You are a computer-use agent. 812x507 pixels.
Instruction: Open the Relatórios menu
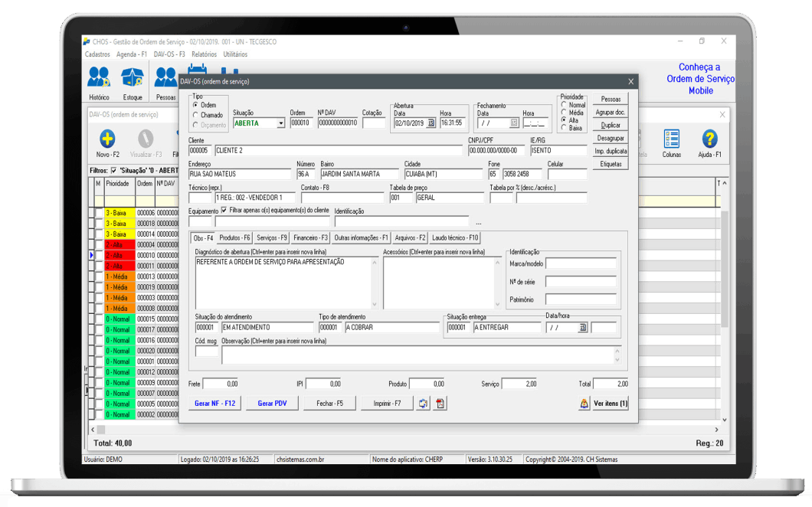coord(204,54)
